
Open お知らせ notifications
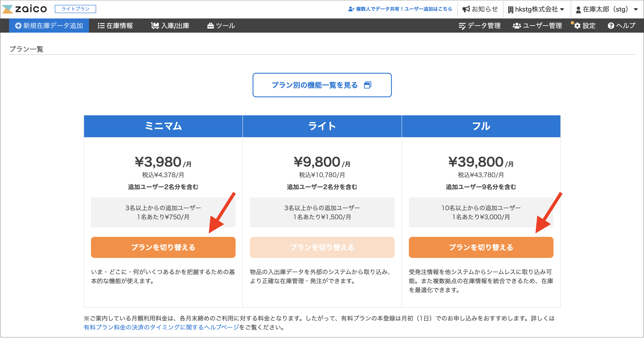tap(480, 9)
